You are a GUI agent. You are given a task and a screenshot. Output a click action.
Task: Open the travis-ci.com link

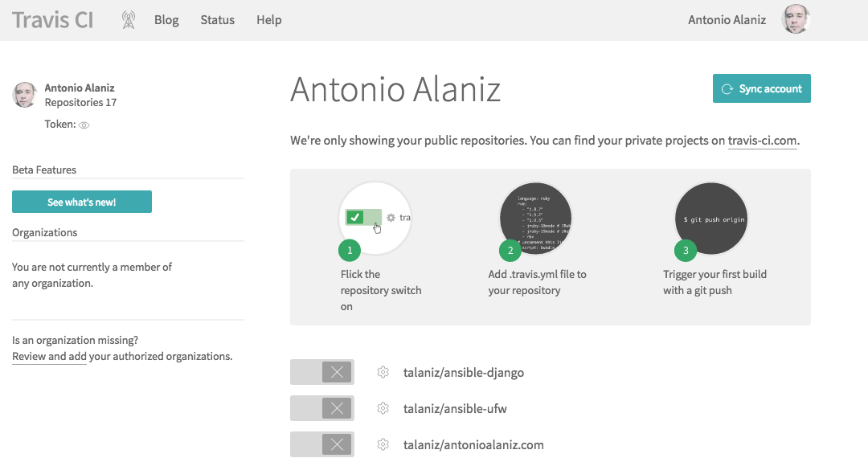(x=762, y=141)
